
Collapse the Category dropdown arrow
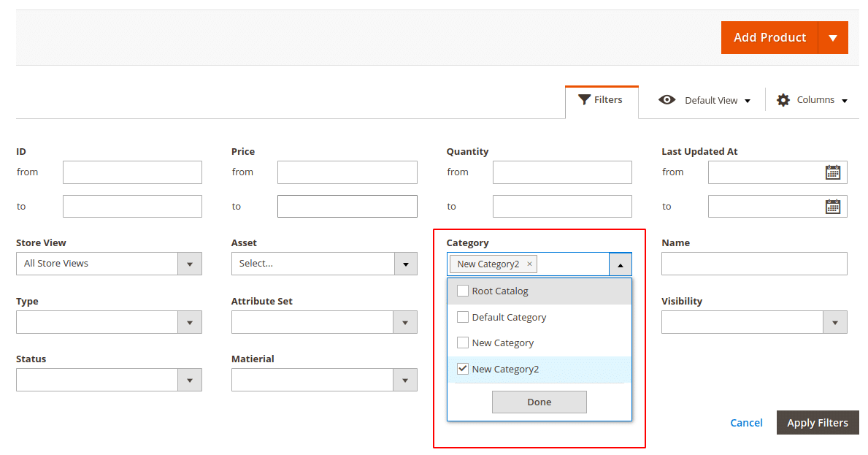[620, 264]
